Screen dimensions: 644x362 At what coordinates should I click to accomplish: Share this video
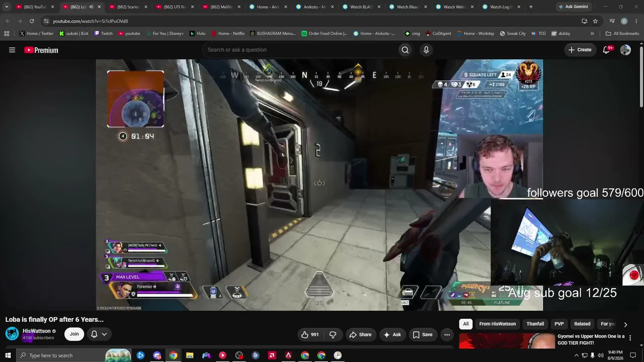point(360,334)
